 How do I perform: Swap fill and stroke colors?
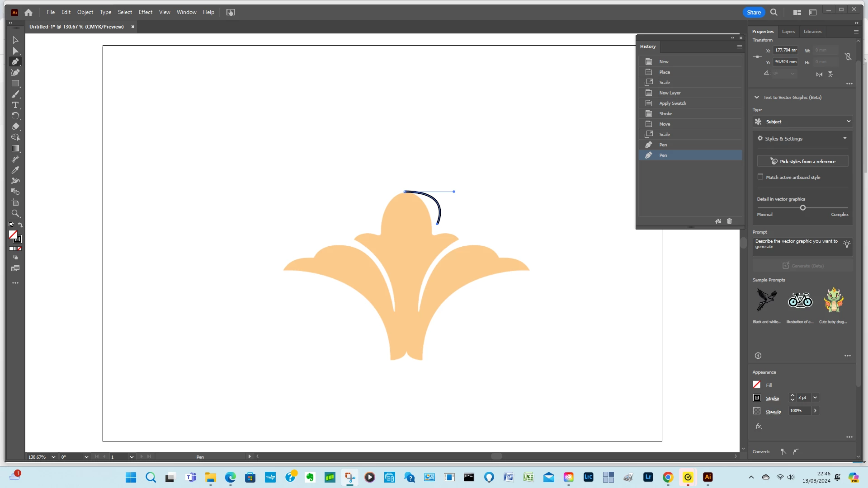point(20,225)
